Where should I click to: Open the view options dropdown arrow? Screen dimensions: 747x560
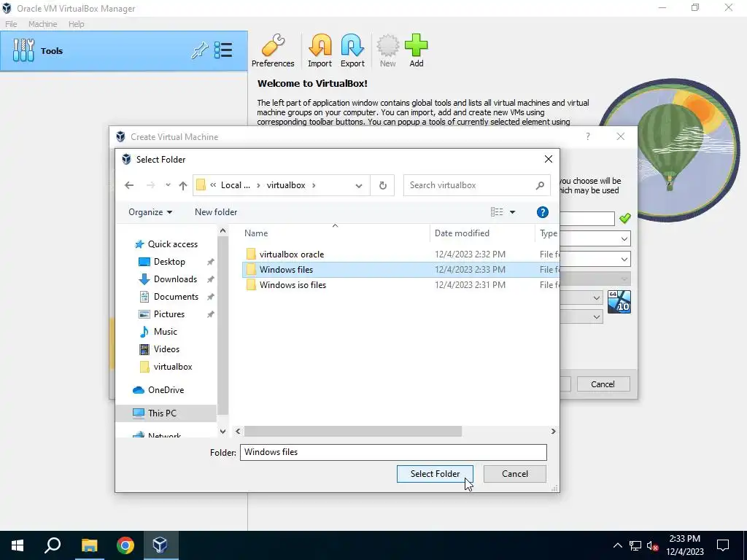(x=513, y=212)
